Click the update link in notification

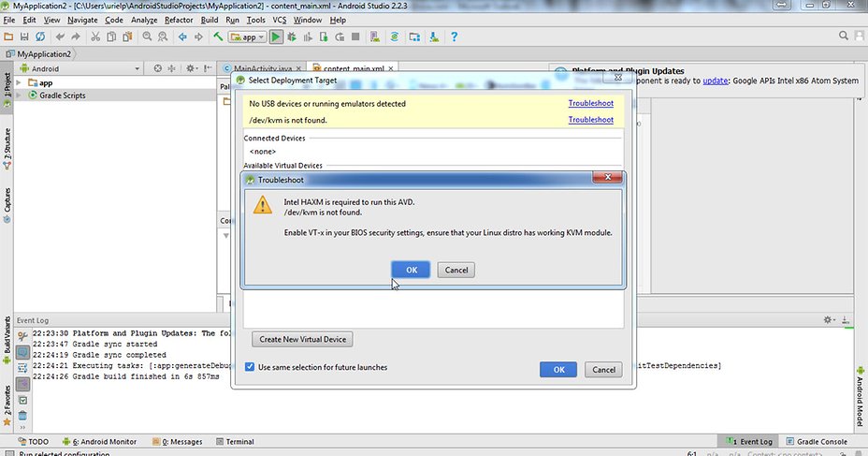716,81
